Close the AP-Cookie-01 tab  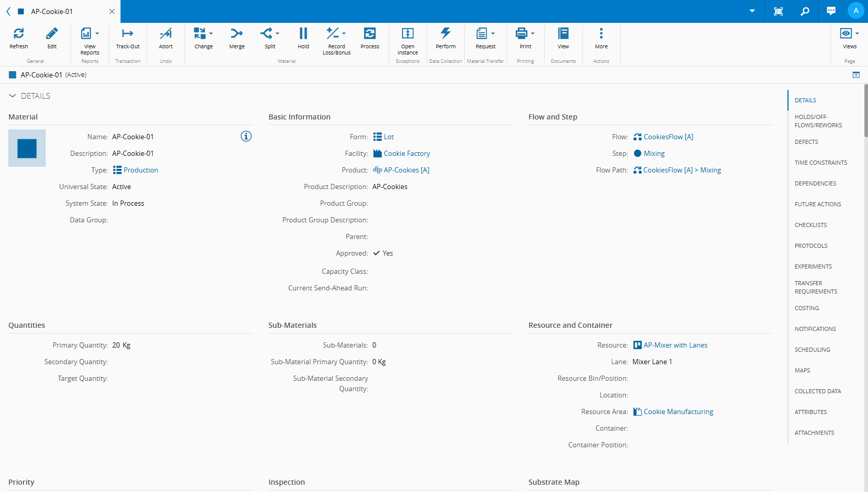click(112, 11)
